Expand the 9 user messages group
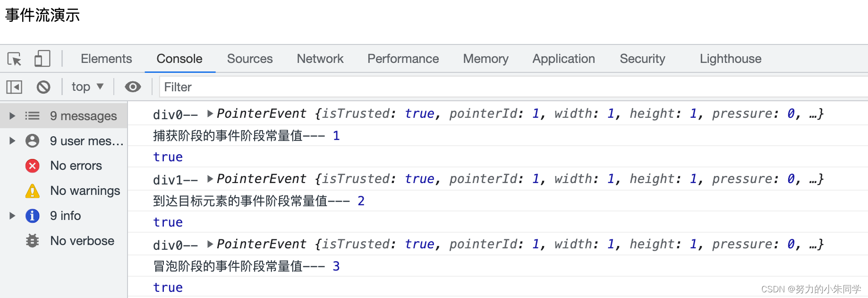 click(13, 140)
